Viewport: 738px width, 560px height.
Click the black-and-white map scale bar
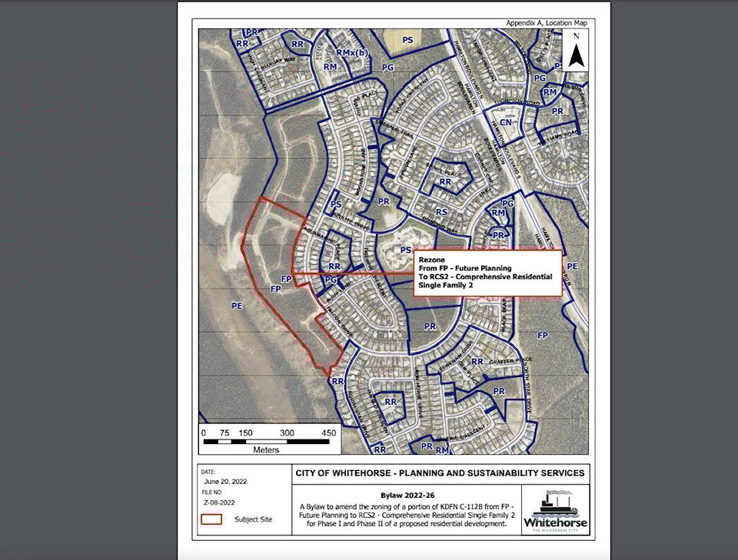[x=266, y=442]
